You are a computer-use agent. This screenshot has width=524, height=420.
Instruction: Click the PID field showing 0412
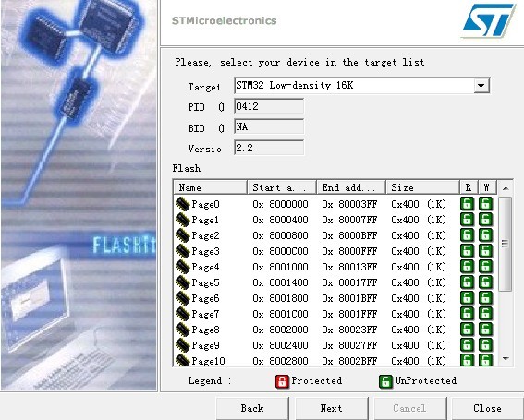pos(269,106)
